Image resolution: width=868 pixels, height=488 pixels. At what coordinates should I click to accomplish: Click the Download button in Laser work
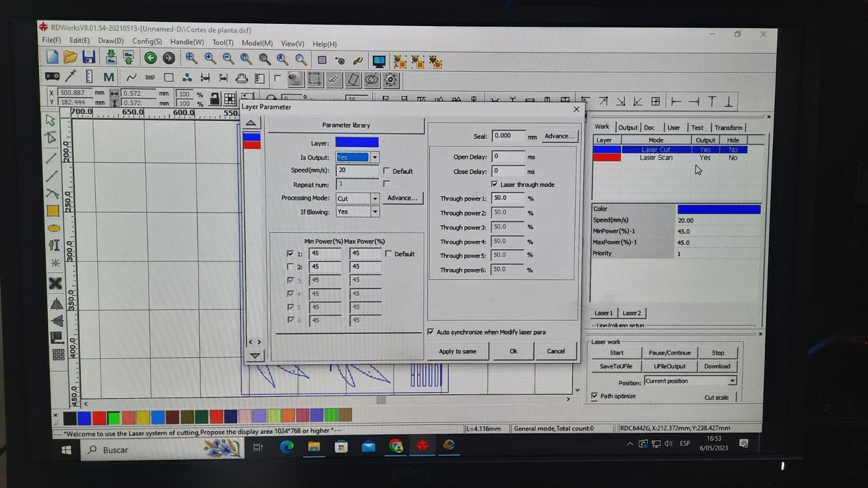[x=717, y=367]
